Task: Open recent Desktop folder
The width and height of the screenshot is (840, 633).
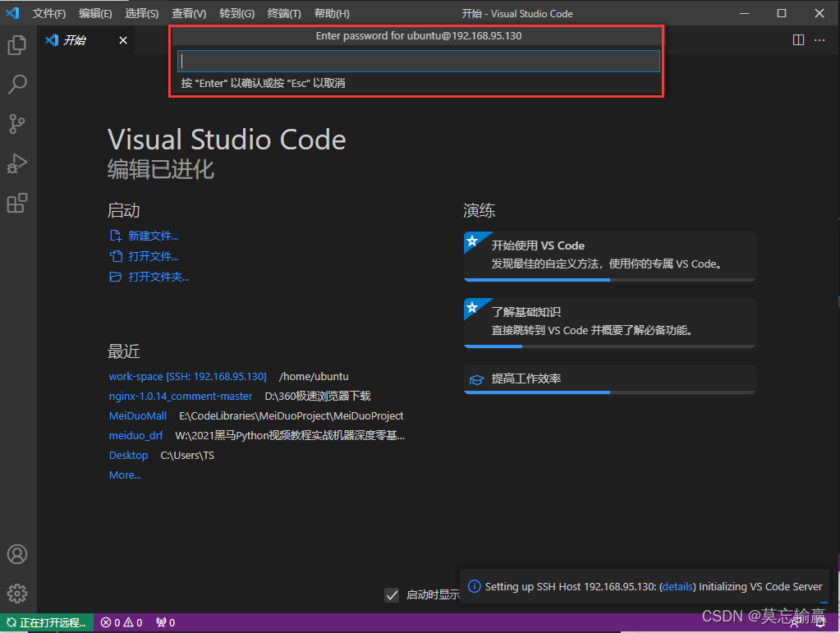Action: tap(129, 455)
